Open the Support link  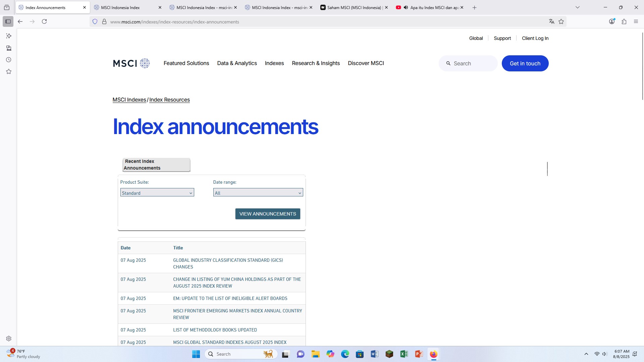(x=502, y=38)
